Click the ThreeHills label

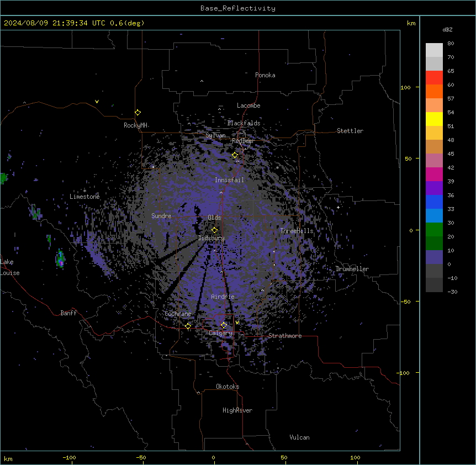coord(297,231)
